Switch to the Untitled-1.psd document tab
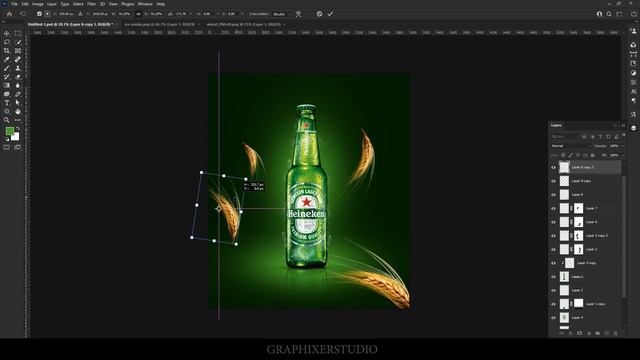Viewport: 640px width, 360px height. click(x=70, y=24)
